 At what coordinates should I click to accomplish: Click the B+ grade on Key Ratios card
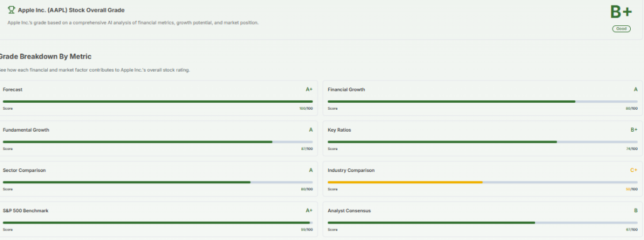coord(634,130)
